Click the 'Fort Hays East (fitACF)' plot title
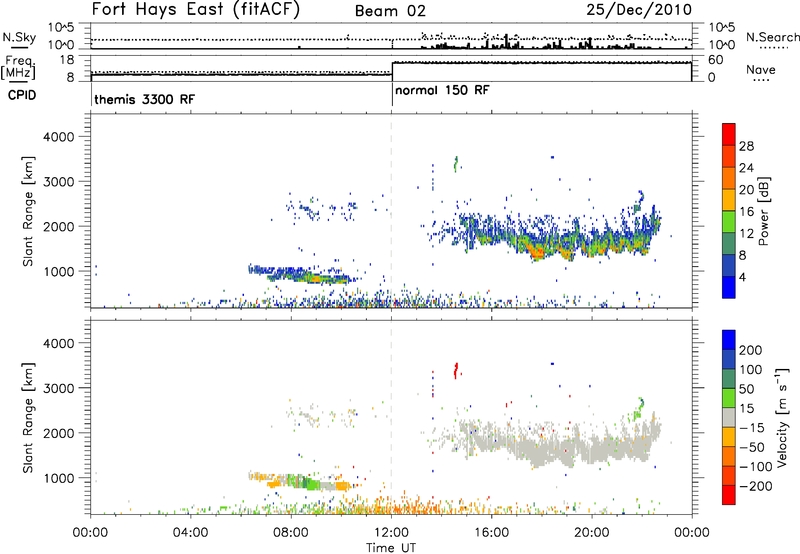800x554 pixels. pos(196,10)
